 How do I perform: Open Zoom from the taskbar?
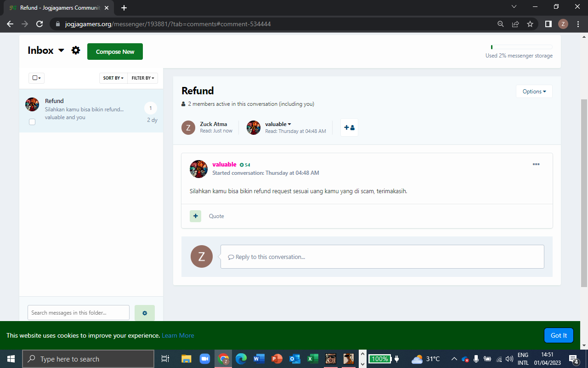[205, 359]
